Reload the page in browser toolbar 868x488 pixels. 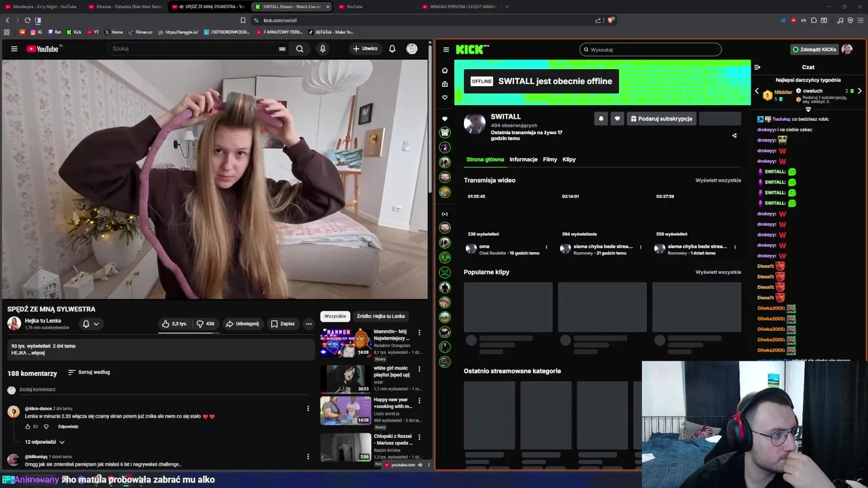point(27,20)
